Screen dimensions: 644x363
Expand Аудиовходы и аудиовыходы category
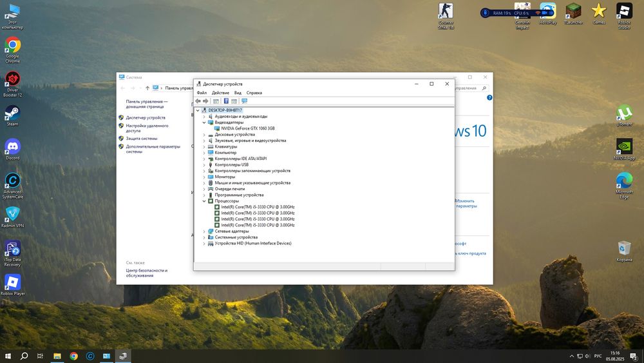pos(204,116)
